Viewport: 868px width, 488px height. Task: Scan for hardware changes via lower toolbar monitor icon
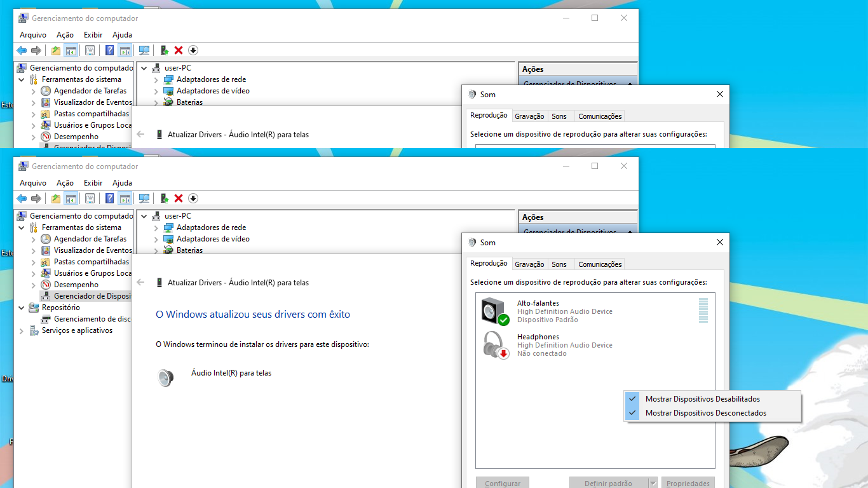tap(144, 198)
